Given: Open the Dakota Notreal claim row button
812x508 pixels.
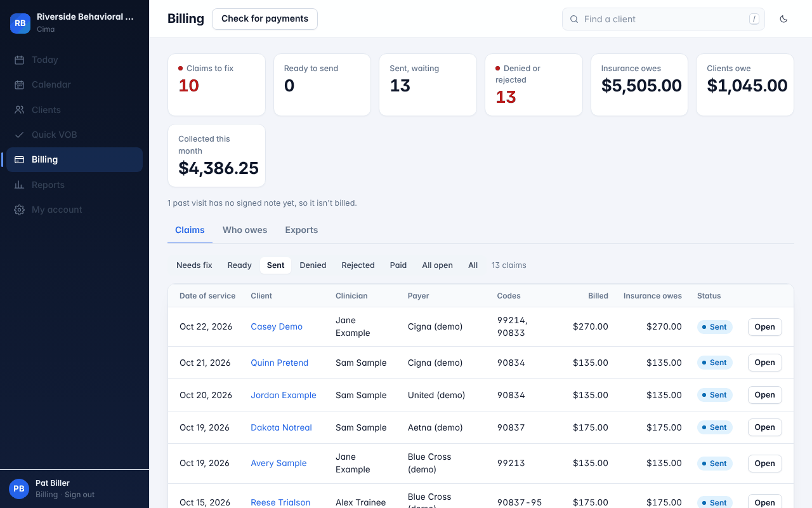Looking at the screenshot, I should pyautogui.click(x=764, y=427).
